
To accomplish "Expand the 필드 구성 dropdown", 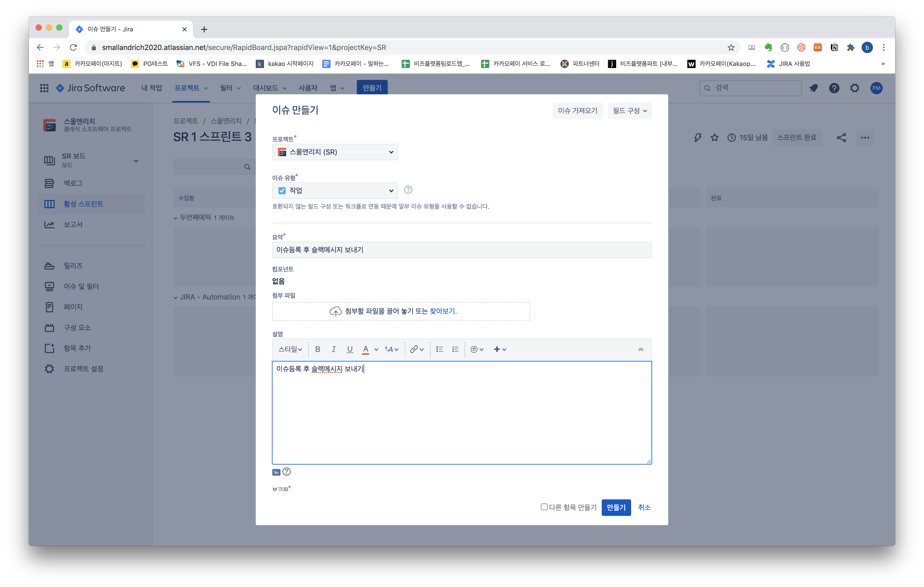I will point(629,111).
